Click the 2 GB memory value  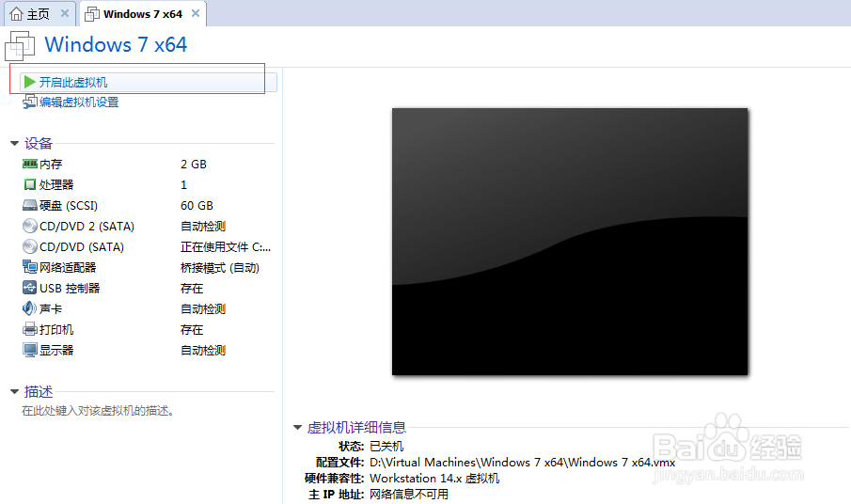(x=194, y=164)
